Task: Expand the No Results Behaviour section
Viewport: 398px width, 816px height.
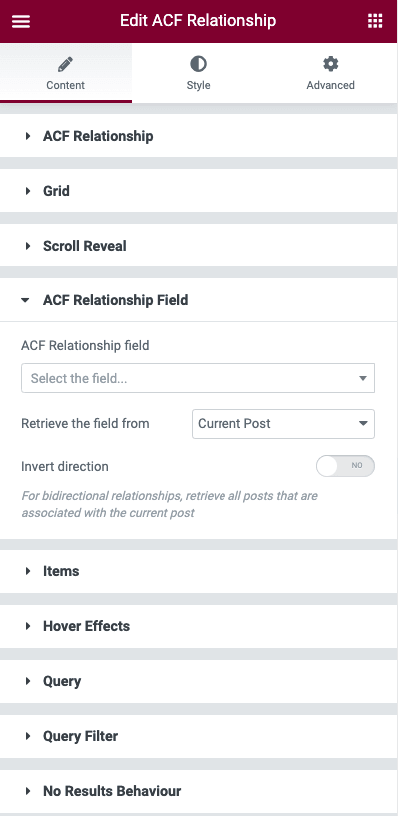Action: 199,791
